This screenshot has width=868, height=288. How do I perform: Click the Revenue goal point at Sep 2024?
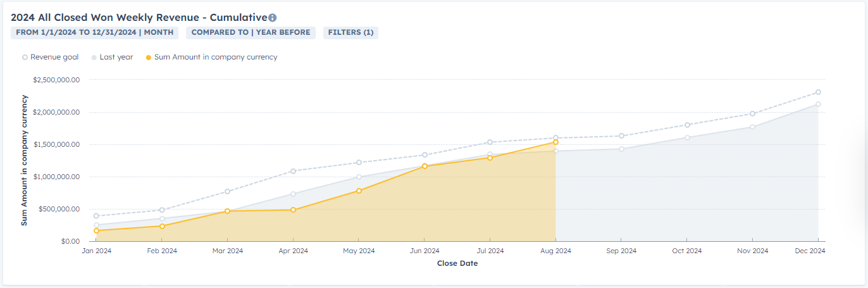point(621,136)
